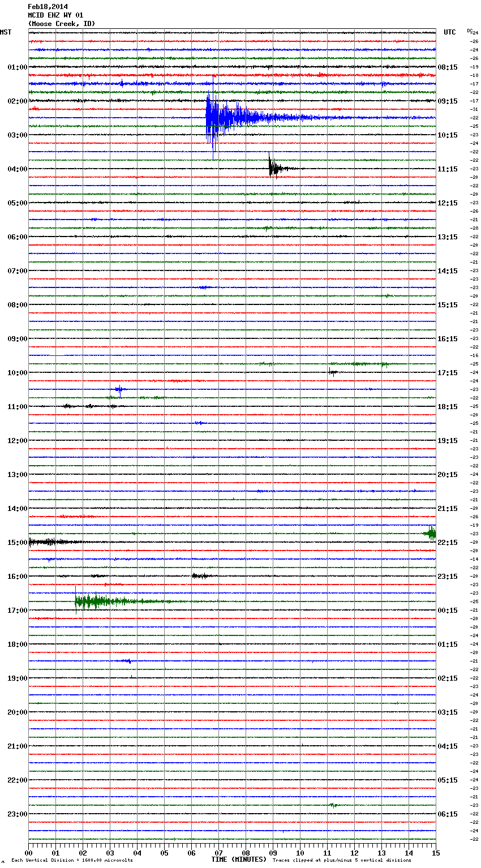Select the 11:15 UTC time label
481x868 pixels.
(448, 169)
